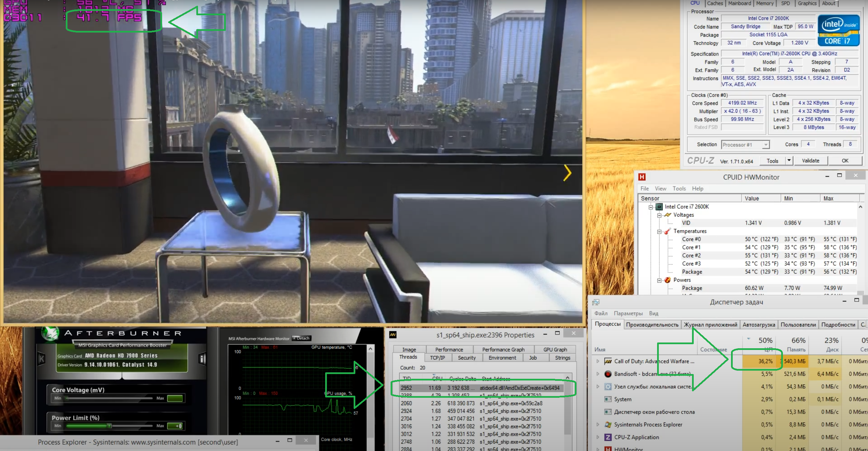Click the Sysinternals Process Explorer icon
Screen dimensions: 868x451
click(x=608, y=425)
